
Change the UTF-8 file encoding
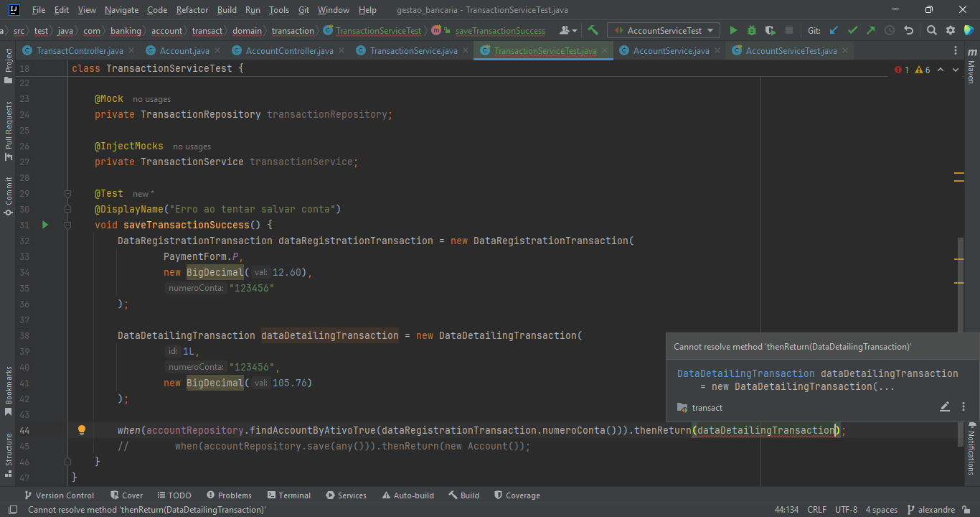tap(846, 510)
